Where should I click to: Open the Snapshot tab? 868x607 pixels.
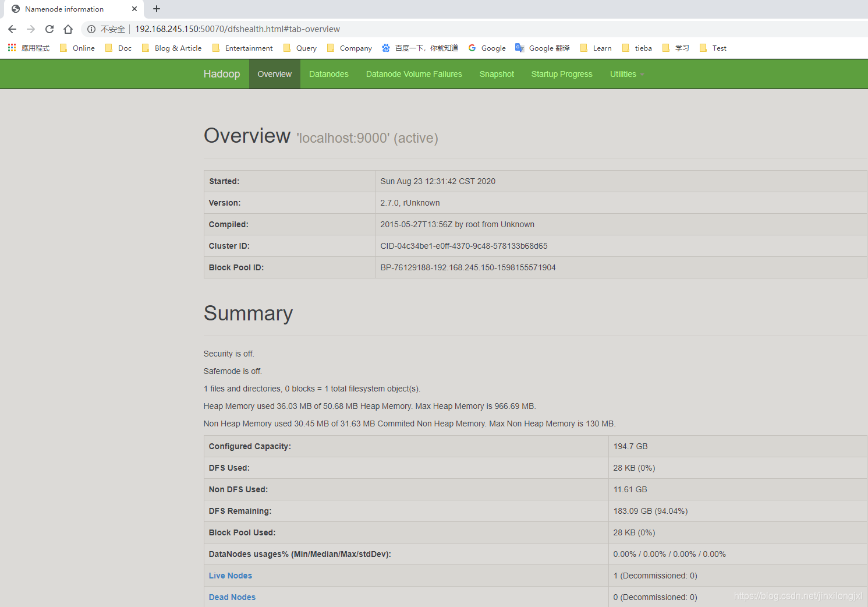point(497,74)
